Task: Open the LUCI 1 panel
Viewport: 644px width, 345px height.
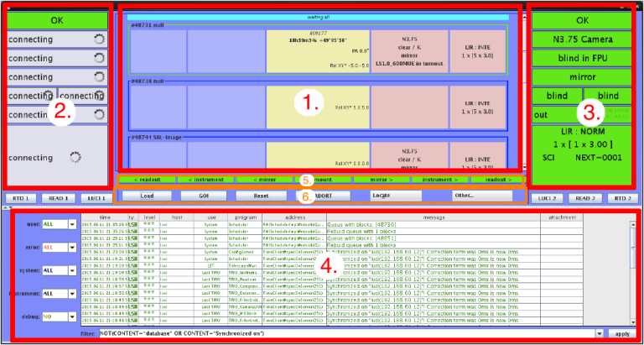Action: 96,198
